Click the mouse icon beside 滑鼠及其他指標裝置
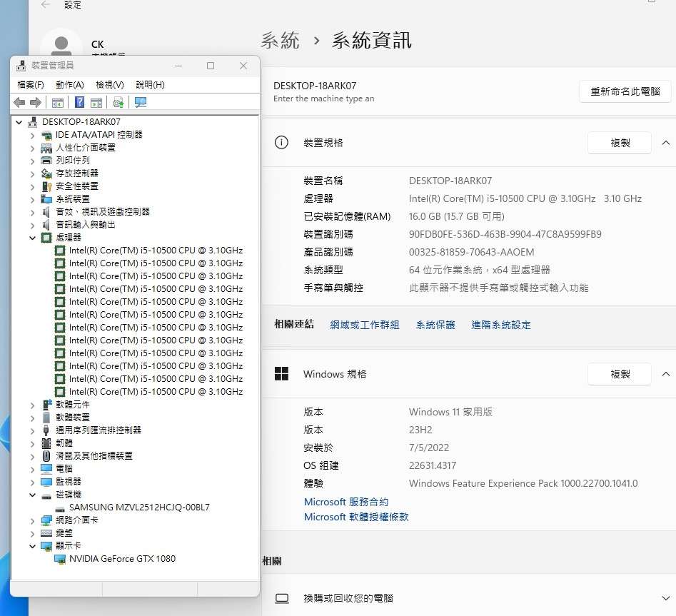This screenshot has width=676, height=616. (46, 455)
